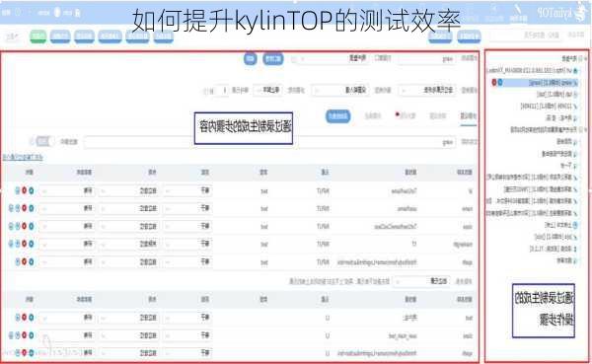592x364 pixels.
Task: Click the search field in the top toolbar
Action: pos(526,36)
